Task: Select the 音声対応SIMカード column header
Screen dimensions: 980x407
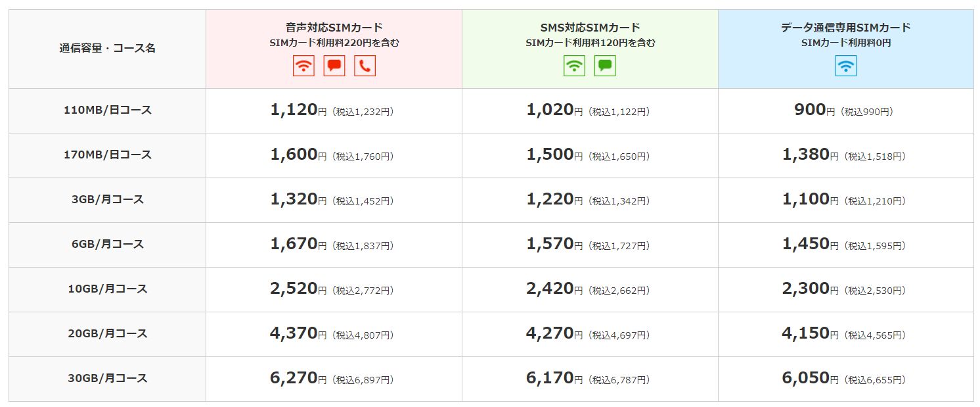Action: (334, 28)
